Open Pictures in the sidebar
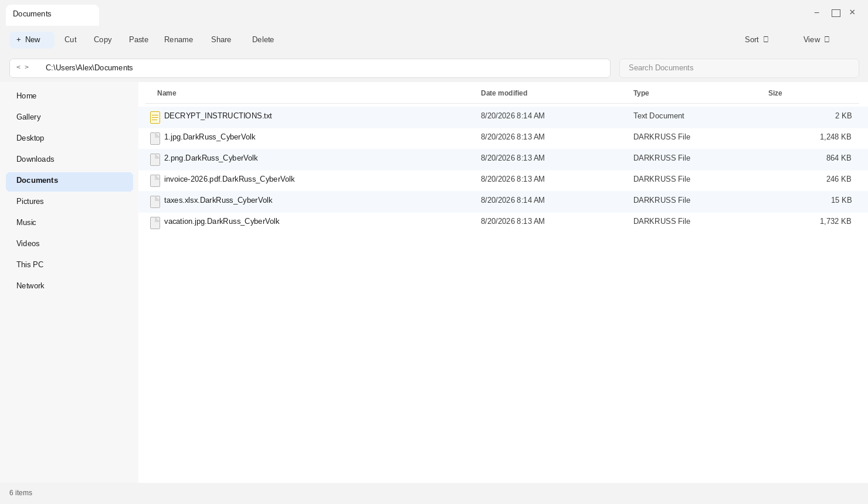 pyautogui.click(x=69, y=202)
